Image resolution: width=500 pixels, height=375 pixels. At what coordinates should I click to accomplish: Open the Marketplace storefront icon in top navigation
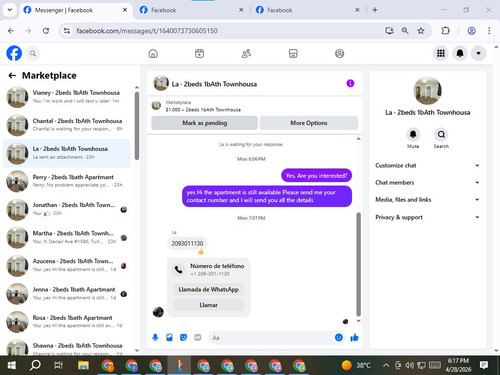click(293, 53)
